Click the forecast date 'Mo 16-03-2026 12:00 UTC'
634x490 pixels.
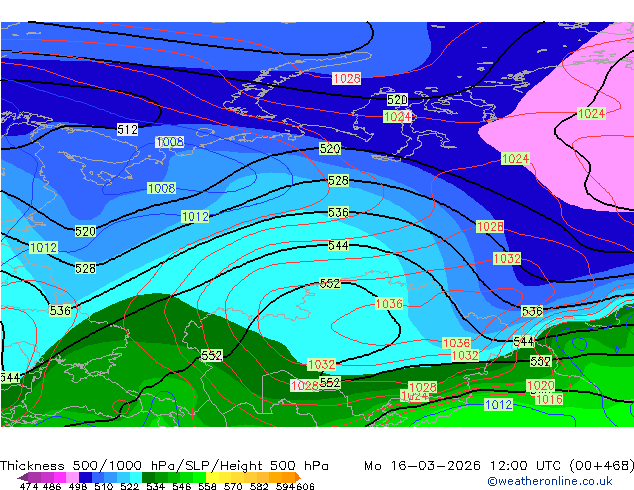coord(464,466)
